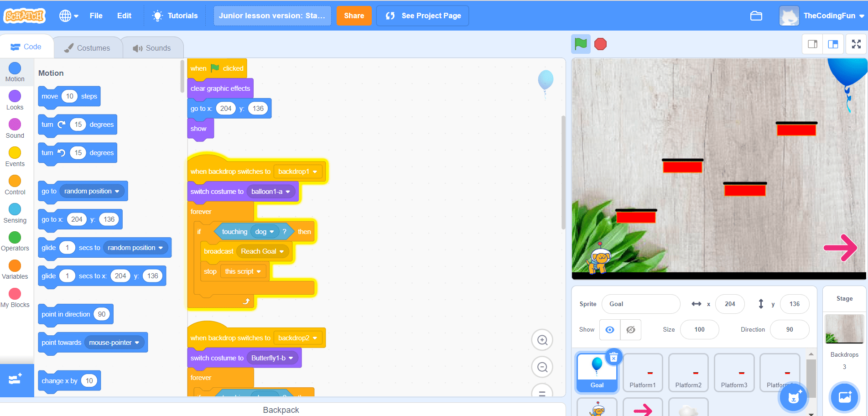Hide the sprite with crossed-eye icon

coord(631,330)
